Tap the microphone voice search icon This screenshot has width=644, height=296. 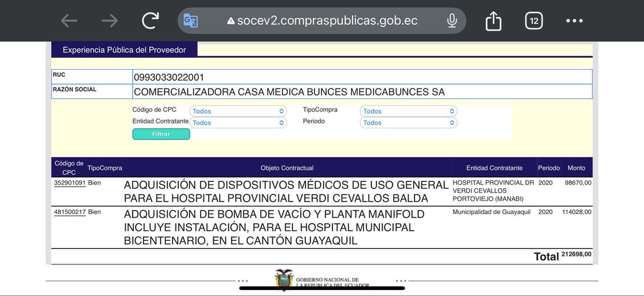(x=452, y=21)
